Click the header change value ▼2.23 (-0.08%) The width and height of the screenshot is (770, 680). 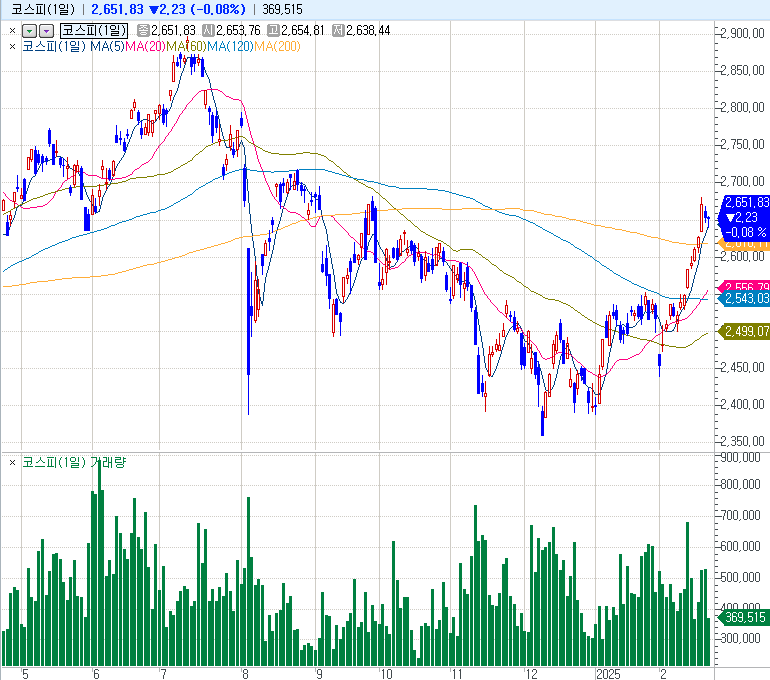coord(197,9)
